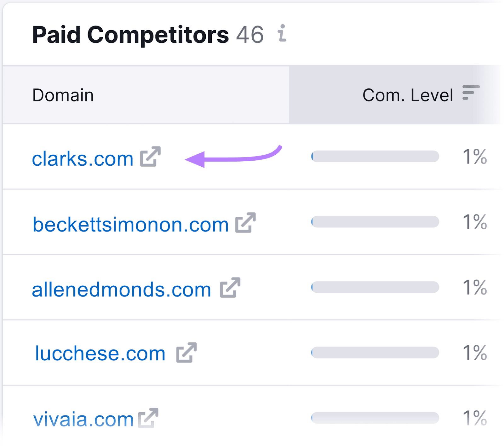Open the clarks.com domain link
The height and width of the screenshot is (446, 504).
pos(83,157)
